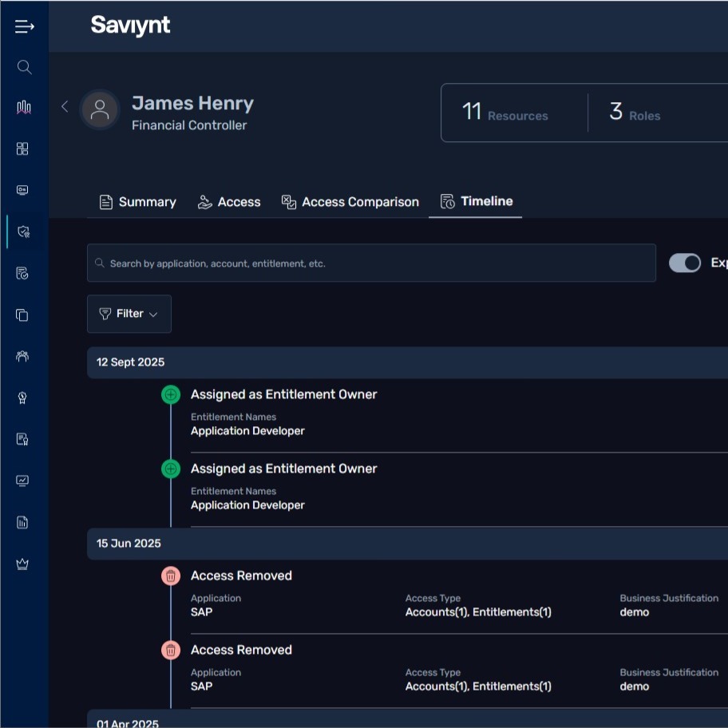Click second green plus Entitlement Owner marker

[171, 469]
